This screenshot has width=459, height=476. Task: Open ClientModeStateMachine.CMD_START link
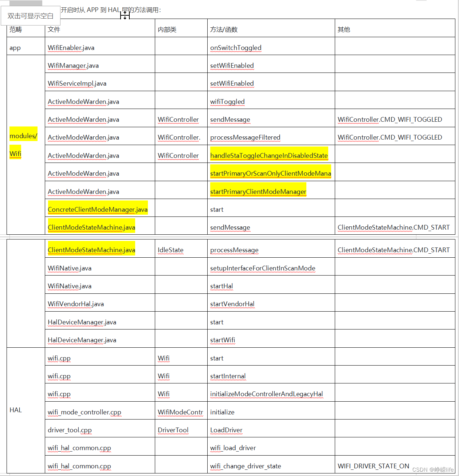point(393,227)
